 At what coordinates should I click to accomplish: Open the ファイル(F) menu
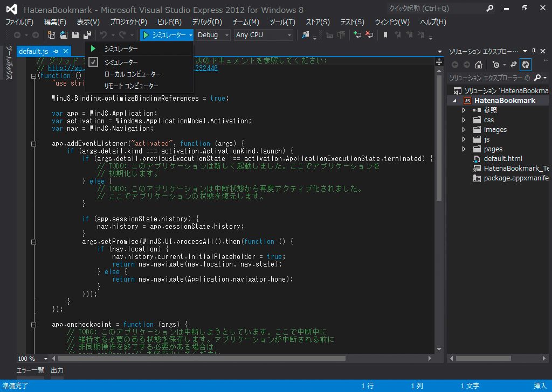point(20,22)
